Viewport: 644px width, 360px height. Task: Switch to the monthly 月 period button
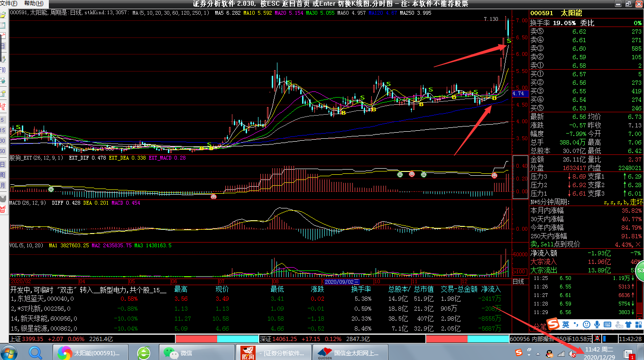point(3,186)
